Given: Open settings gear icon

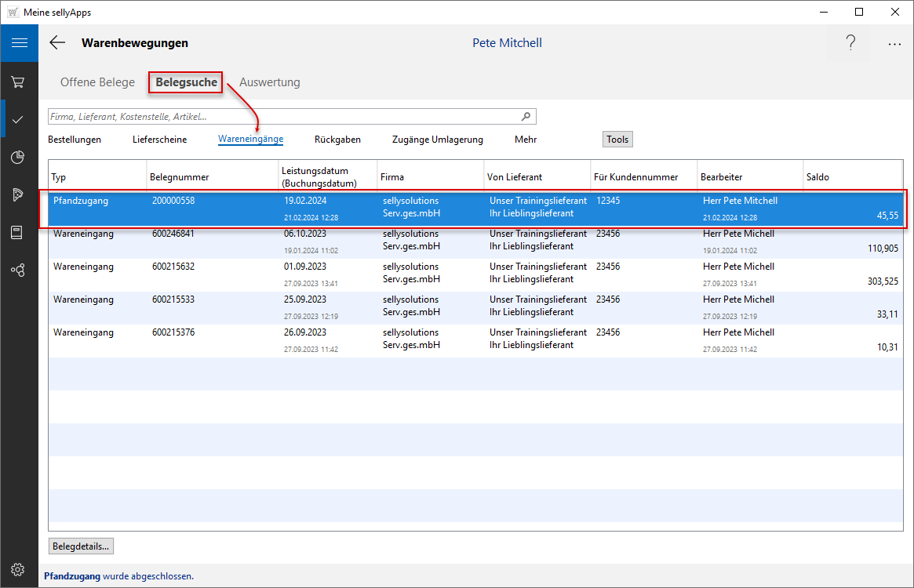Looking at the screenshot, I should (18, 569).
